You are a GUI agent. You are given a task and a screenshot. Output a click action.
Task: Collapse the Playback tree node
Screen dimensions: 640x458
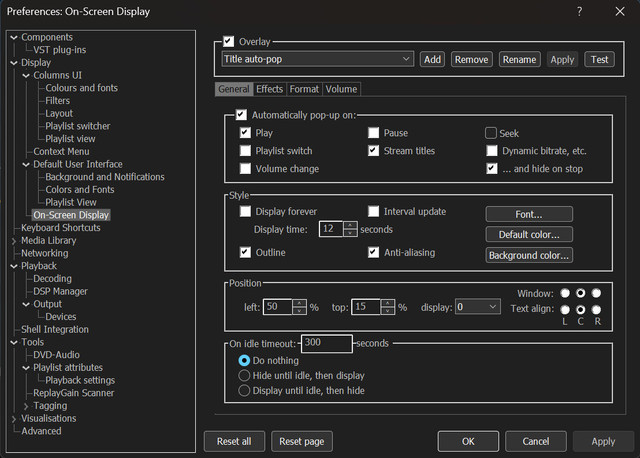coord(14,266)
